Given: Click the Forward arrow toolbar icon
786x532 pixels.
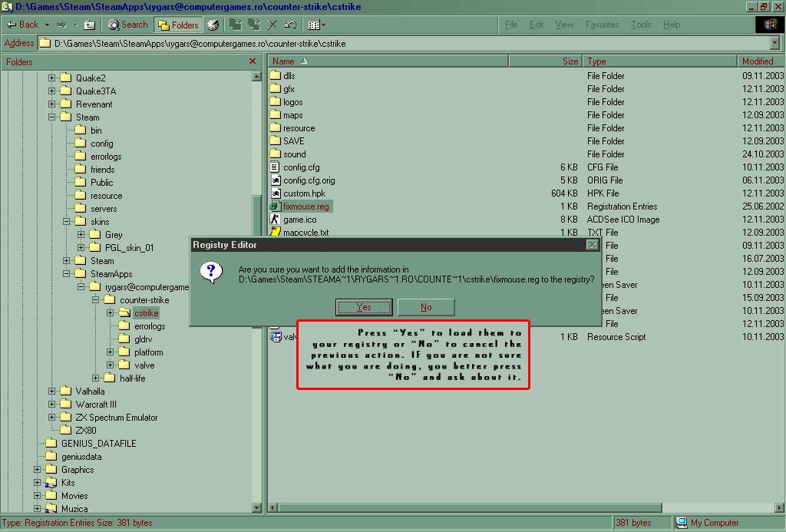Looking at the screenshot, I should [x=61, y=25].
